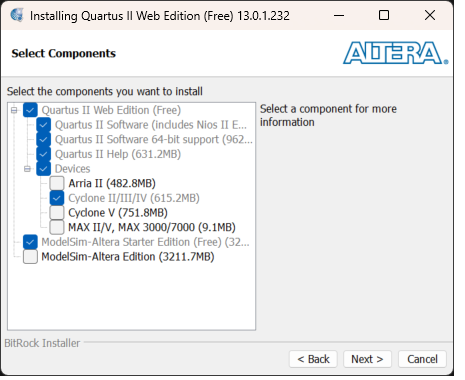465x380 pixels.
Task: Select the Arria II (482.8MB) label
Action: [112, 183]
